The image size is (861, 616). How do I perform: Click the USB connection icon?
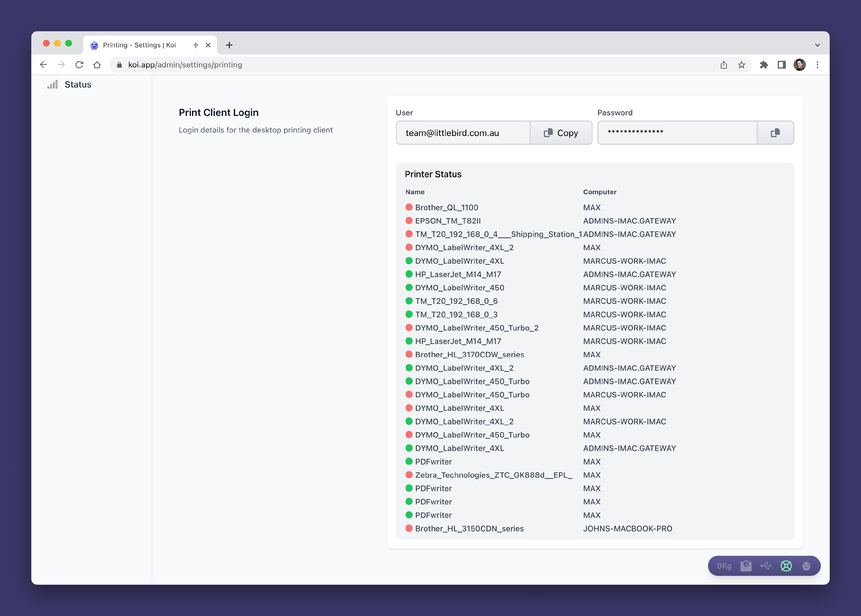pos(766,566)
